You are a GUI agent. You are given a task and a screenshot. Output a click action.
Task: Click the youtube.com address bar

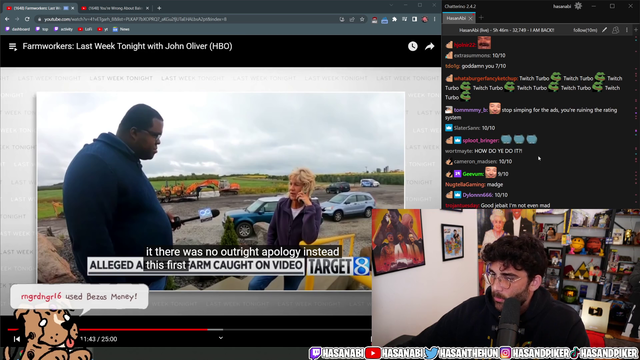(x=188, y=19)
